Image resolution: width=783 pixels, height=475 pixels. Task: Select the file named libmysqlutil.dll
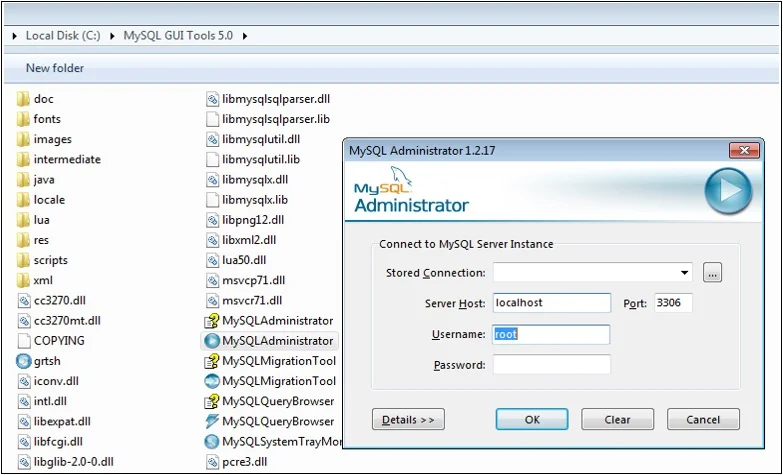261,139
